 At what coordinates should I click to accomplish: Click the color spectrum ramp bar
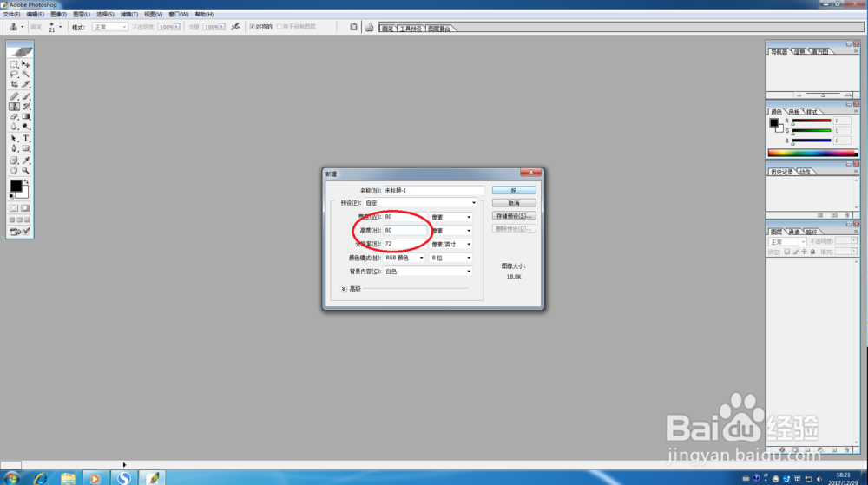click(x=812, y=154)
